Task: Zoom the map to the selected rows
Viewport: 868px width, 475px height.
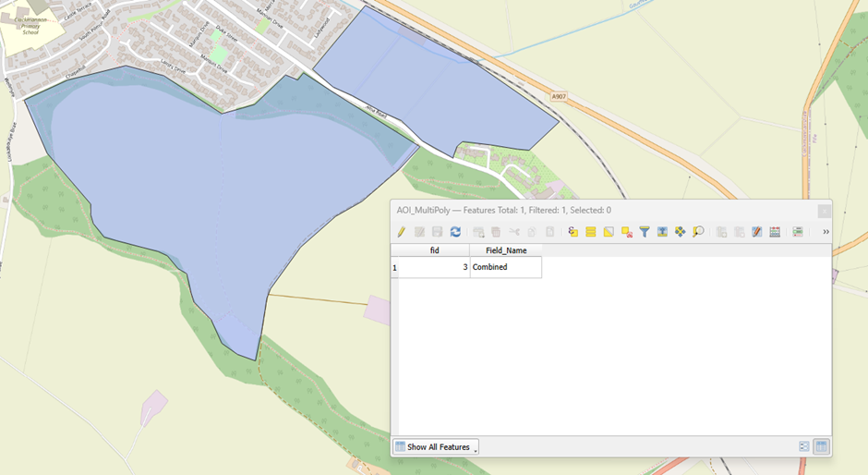Action: click(698, 232)
